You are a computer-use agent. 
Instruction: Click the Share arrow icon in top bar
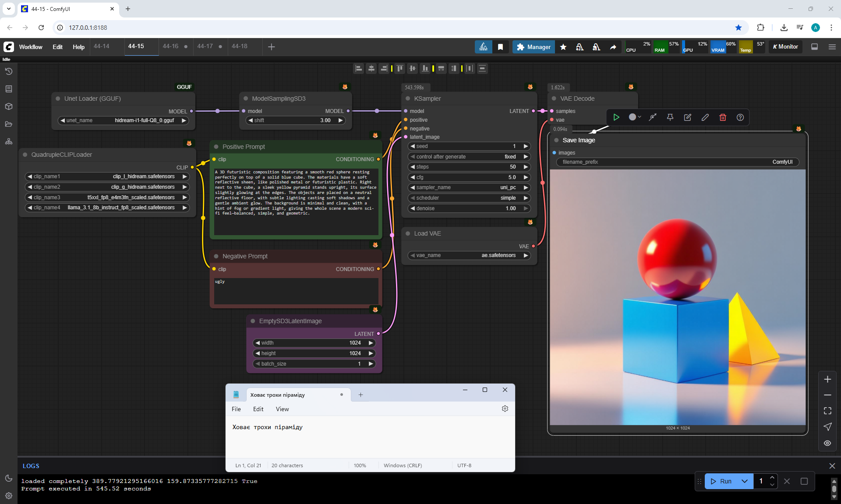(x=613, y=47)
